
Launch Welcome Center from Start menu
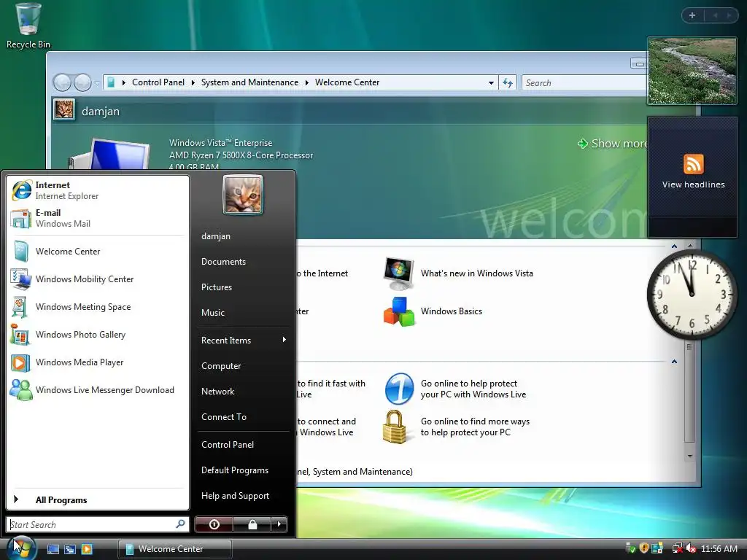tap(98, 252)
